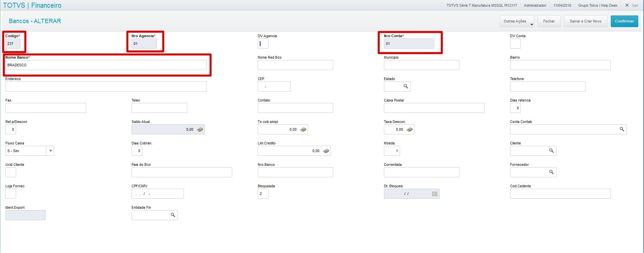Open the Conta Contab lookup magnifier
The height and width of the screenshot is (253, 644).
coord(622,129)
